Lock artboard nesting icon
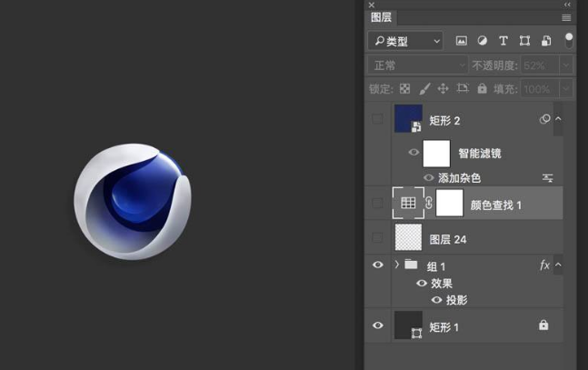This screenshot has height=370, width=588. point(463,88)
